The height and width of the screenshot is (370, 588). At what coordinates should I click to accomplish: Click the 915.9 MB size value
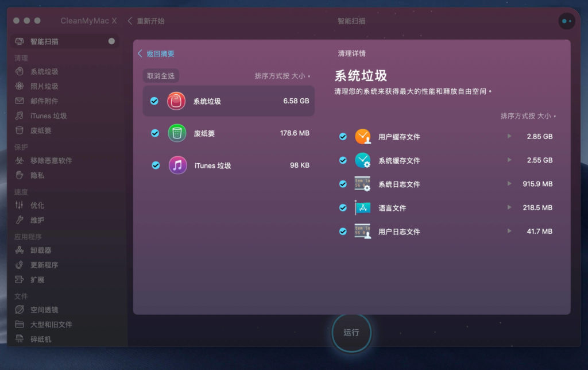[537, 184]
